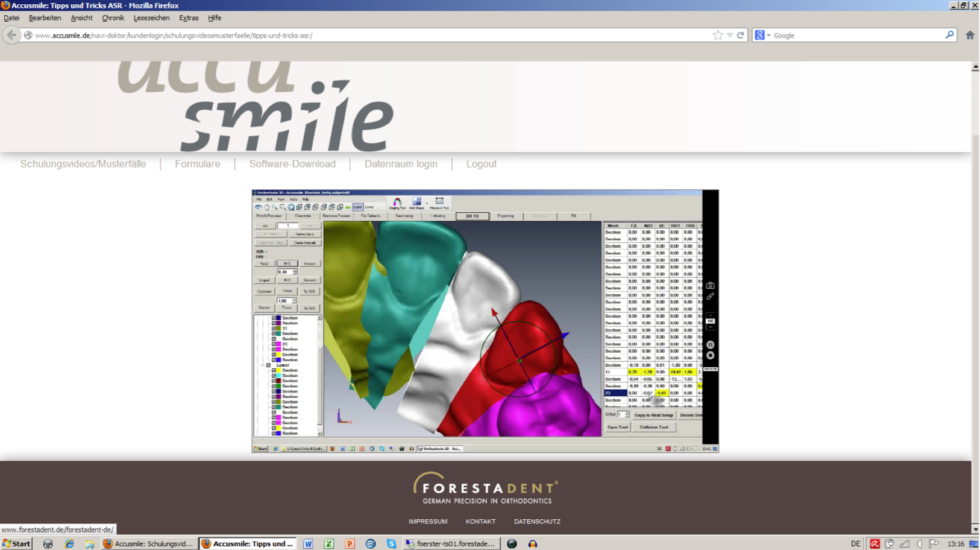Open the Chronik menu
The image size is (980, 550).
(113, 18)
